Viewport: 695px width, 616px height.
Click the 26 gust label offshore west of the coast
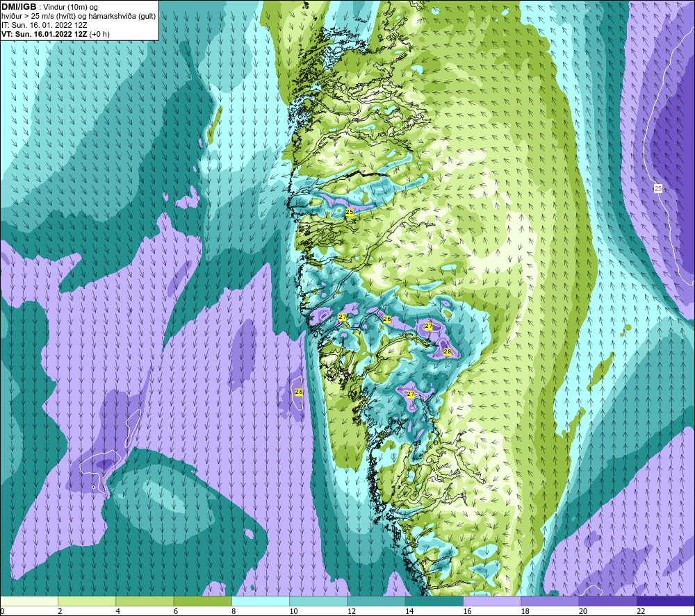[299, 392]
